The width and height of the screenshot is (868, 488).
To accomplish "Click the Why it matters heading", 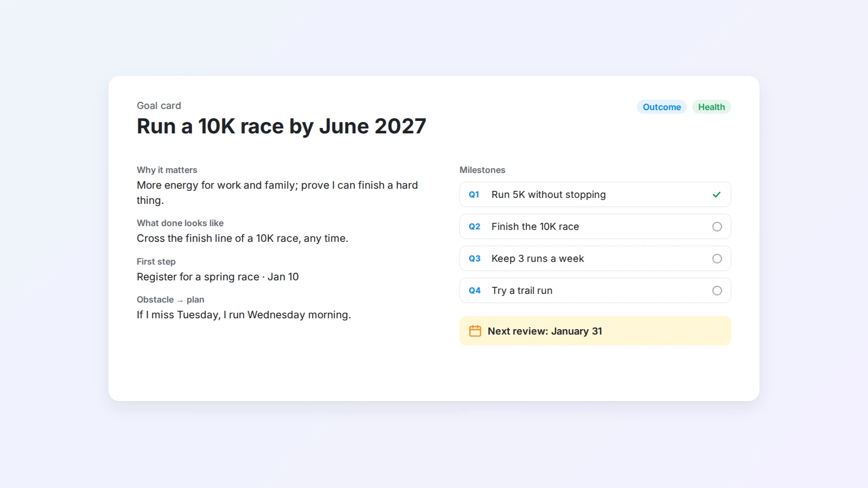I will click(x=167, y=170).
